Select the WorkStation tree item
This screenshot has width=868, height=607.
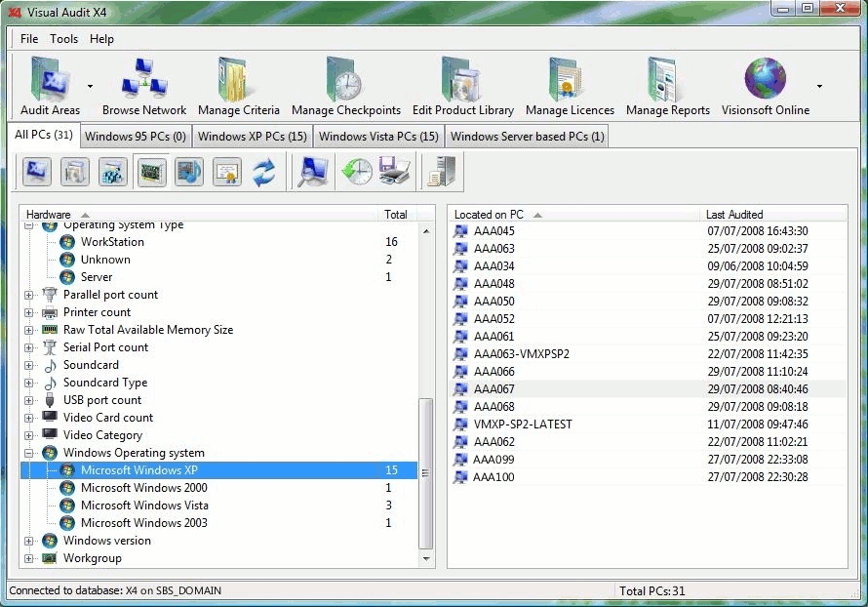(112, 241)
